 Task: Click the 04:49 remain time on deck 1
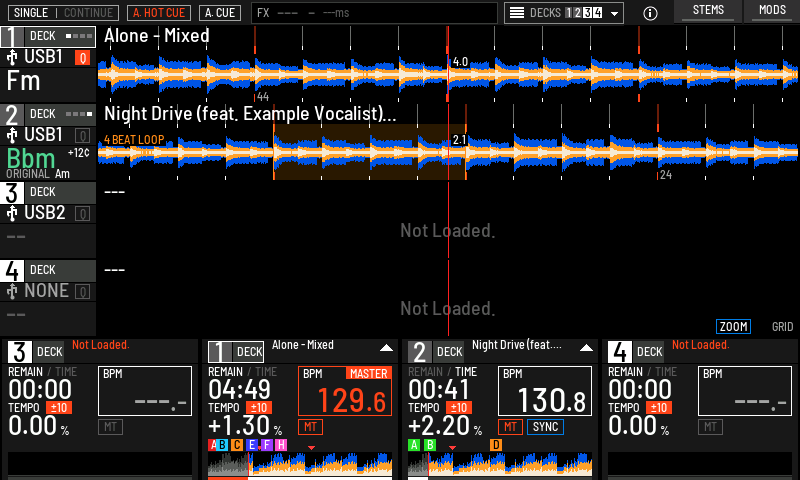tap(239, 390)
